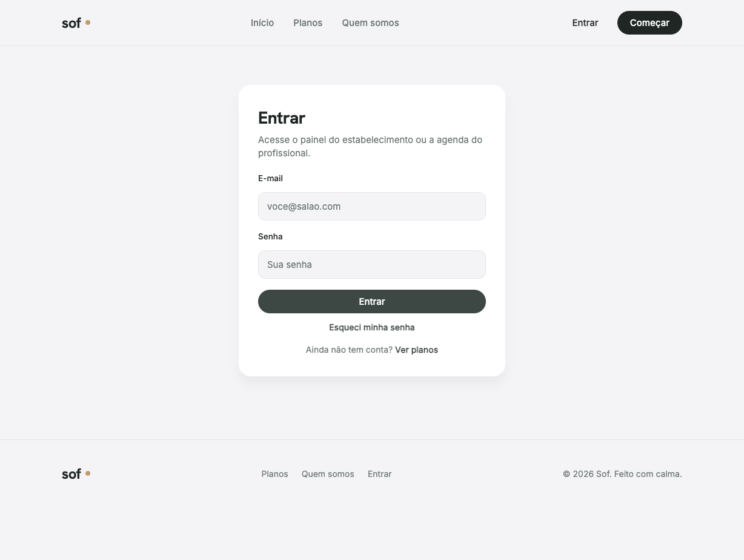This screenshot has height=560, width=744.
Task: Focus the E-mail input field
Action: click(372, 207)
